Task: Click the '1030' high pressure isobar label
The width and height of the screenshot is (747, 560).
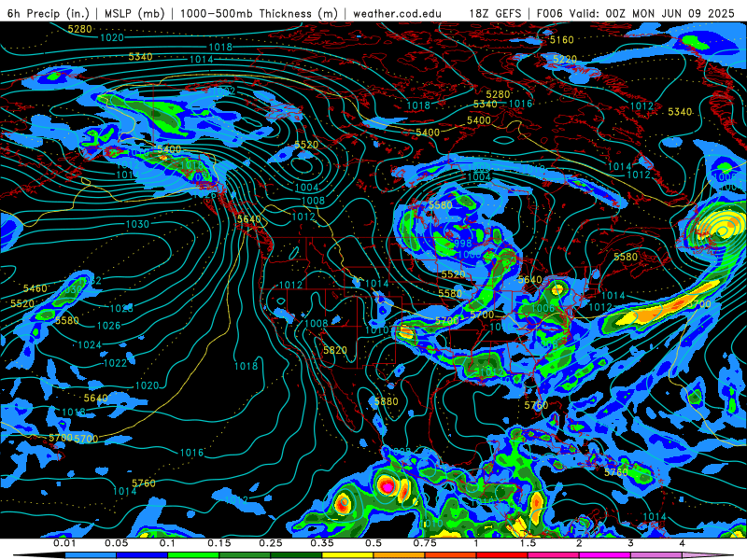Action: pyautogui.click(x=137, y=224)
